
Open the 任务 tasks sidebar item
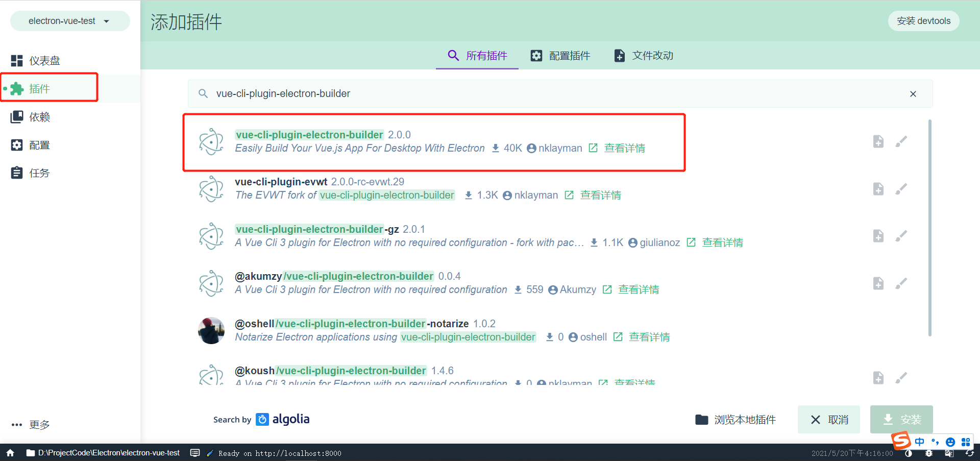pyautogui.click(x=70, y=173)
